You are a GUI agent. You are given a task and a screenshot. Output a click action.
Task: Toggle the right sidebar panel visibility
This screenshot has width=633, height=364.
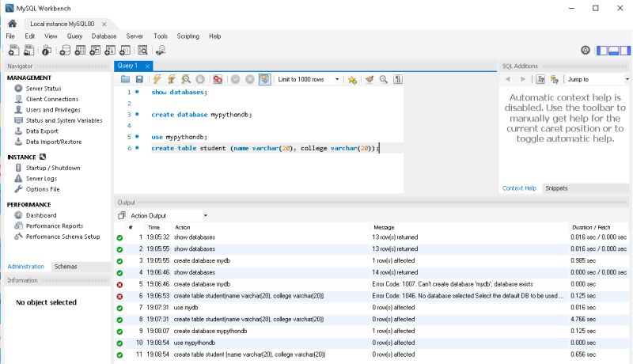coord(625,51)
